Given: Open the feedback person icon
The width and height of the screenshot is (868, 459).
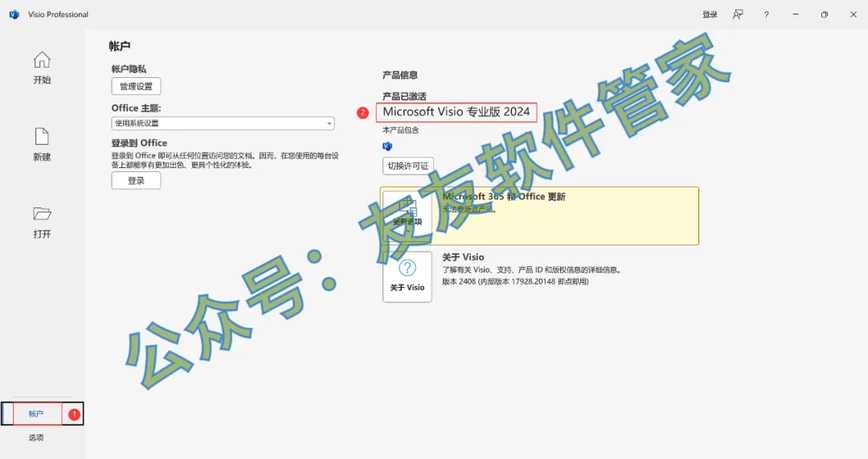Looking at the screenshot, I should pyautogui.click(x=738, y=14).
